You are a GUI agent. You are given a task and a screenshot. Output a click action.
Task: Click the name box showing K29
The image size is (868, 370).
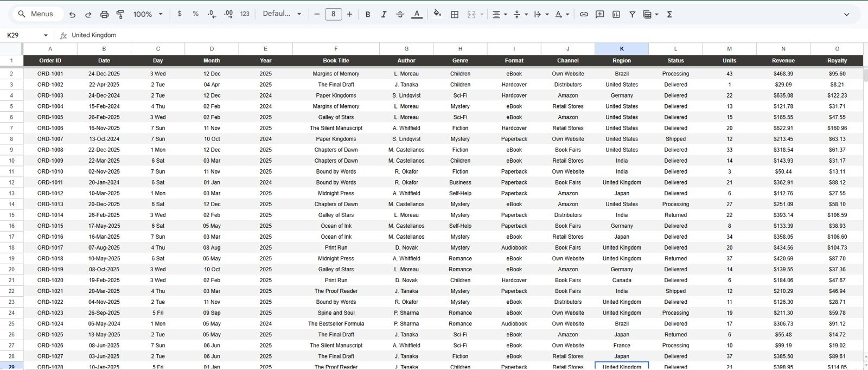[x=22, y=35]
